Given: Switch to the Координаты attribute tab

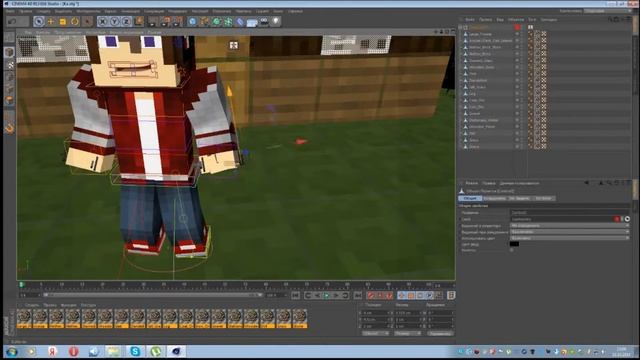Looking at the screenshot, I should point(495,198).
